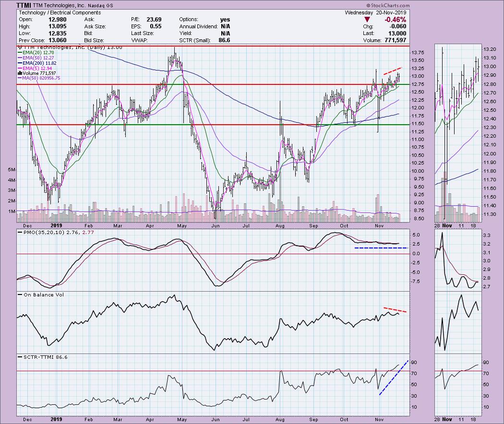Select the Chg value -0.060
The image size is (504, 424).
coord(398,26)
